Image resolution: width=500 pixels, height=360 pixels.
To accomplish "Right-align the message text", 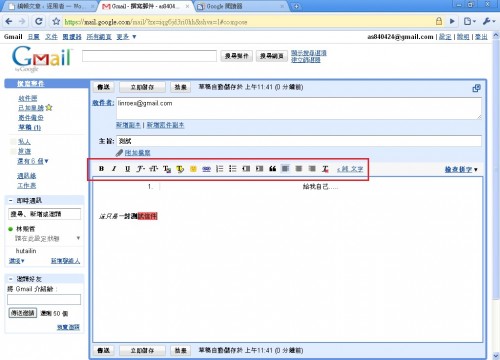I will pyautogui.click(x=312, y=169).
